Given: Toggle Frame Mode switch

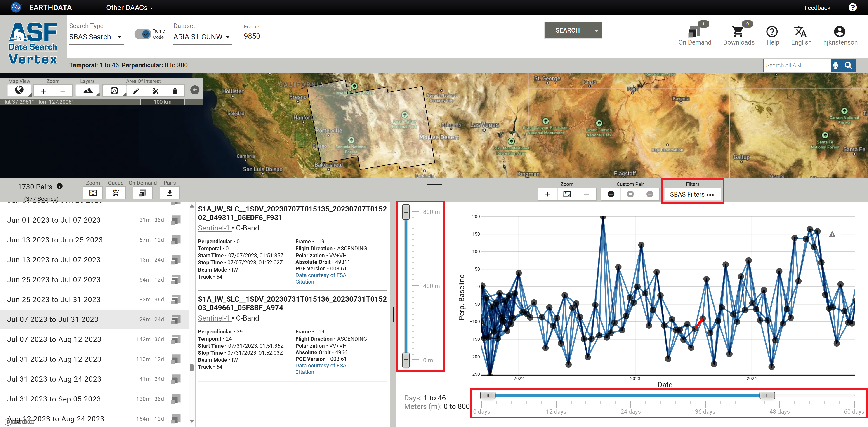Looking at the screenshot, I should point(143,34).
